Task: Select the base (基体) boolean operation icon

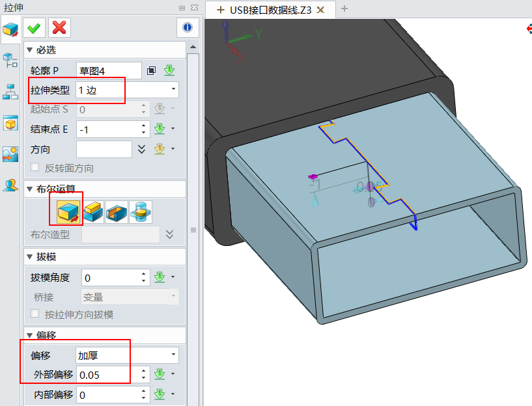Action: (x=68, y=211)
